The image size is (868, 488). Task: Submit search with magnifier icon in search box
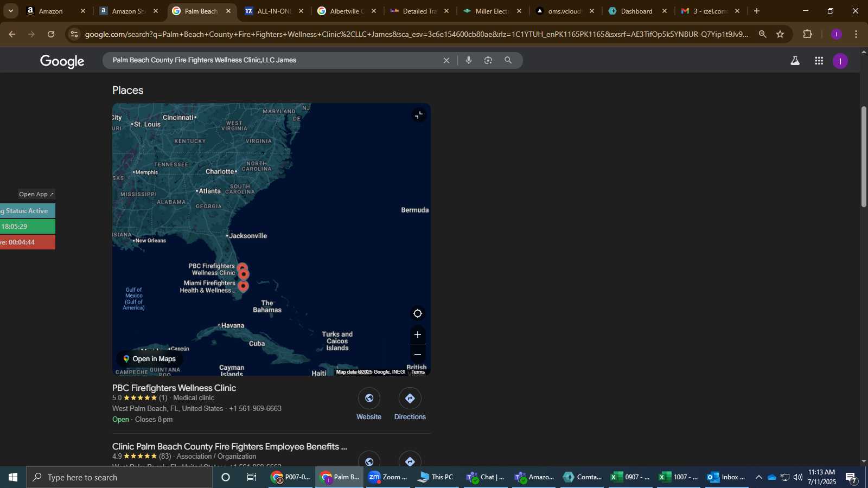pyautogui.click(x=508, y=60)
